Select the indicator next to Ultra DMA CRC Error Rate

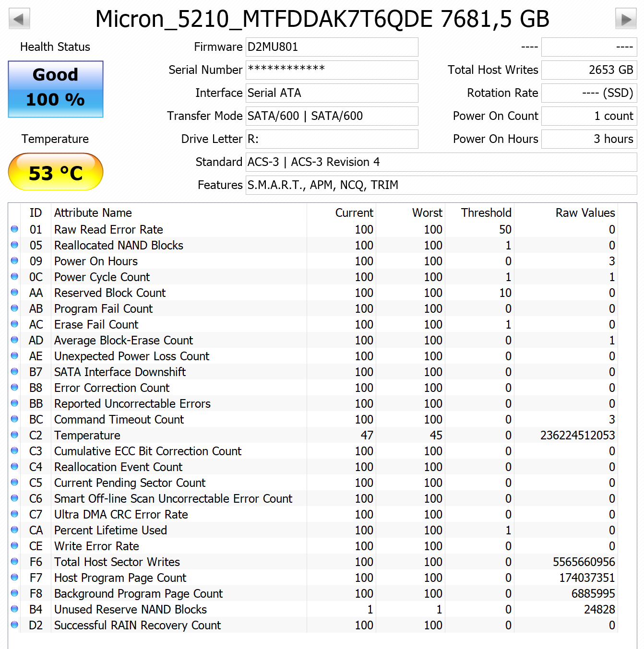14,514
